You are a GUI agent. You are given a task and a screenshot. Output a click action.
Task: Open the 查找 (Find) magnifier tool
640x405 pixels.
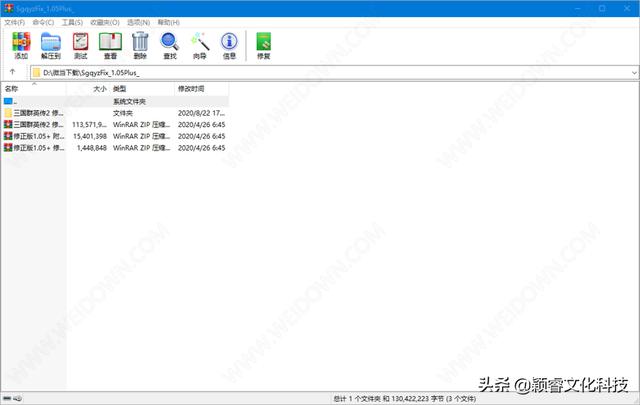[170, 46]
